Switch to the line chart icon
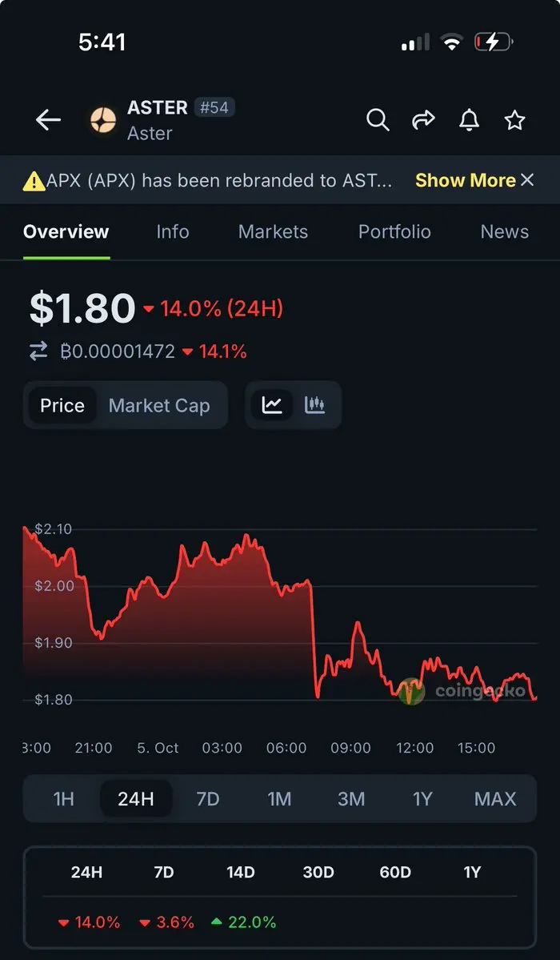Screen dimensions: 560x960 click(272, 405)
